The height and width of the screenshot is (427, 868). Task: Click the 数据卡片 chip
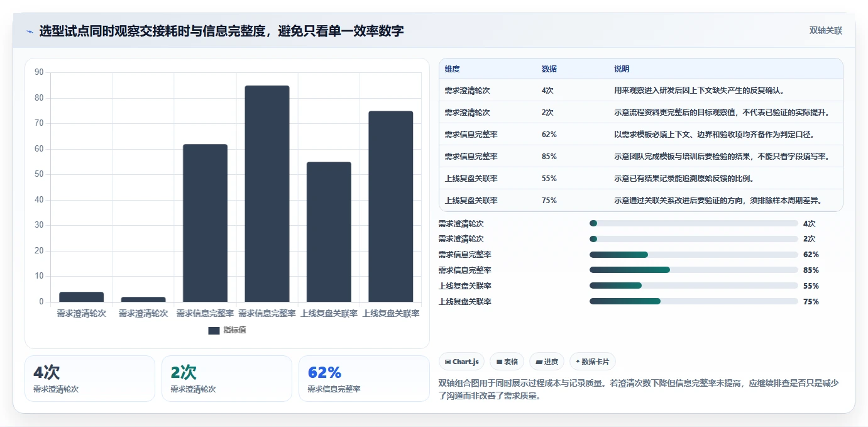coord(593,362)
